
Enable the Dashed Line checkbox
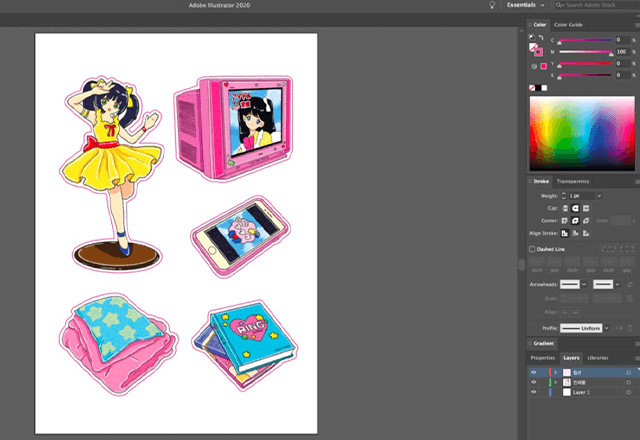coord(532,249)
